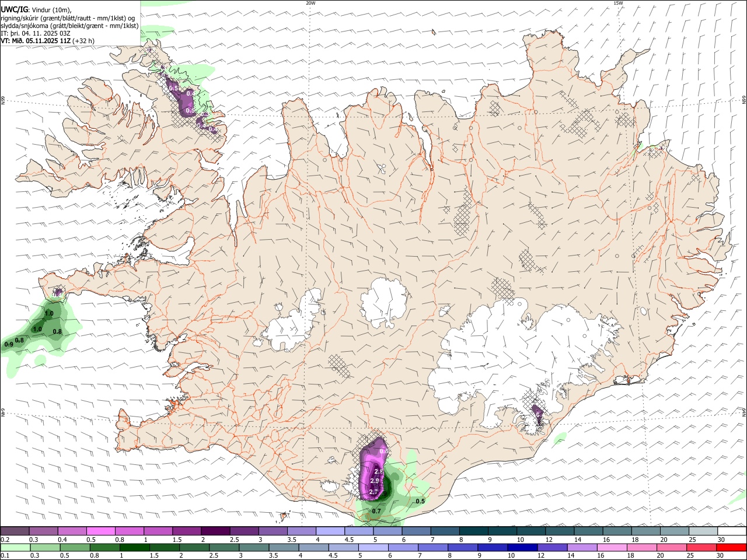
Task: Click the '2.8' precipitation value on the map
Action: [x=378, y=471]
